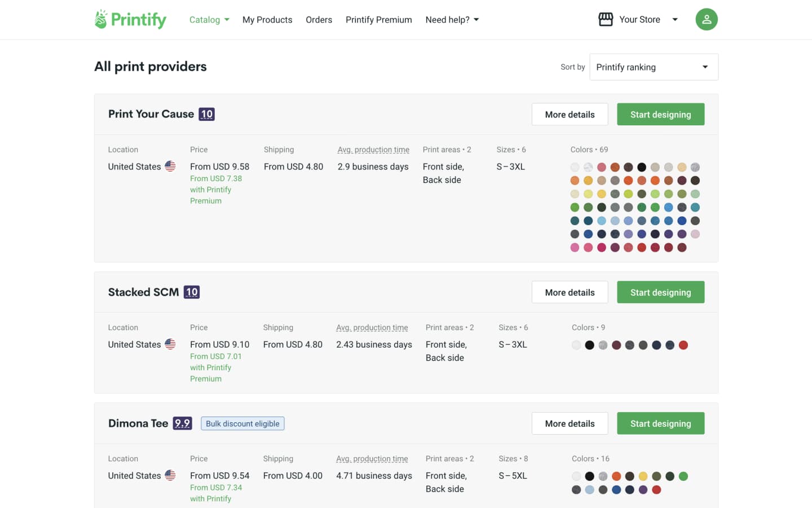
Task: Select light blue swatch in Dimona Tee colors
Action: [589, 489]
